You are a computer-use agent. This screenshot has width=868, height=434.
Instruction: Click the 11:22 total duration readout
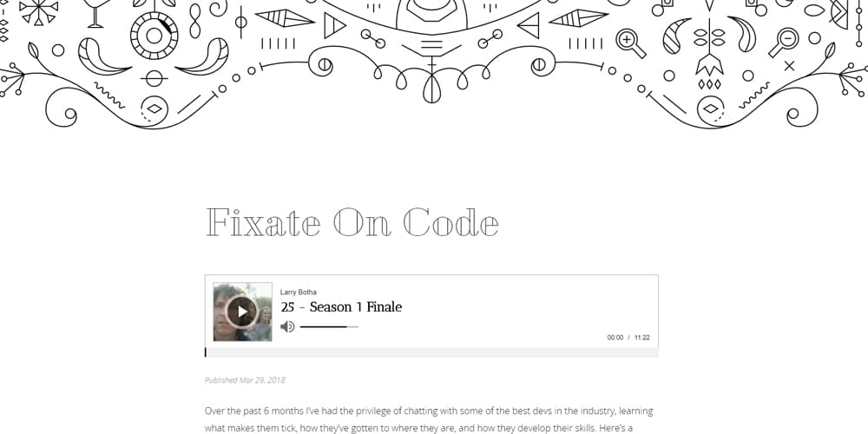pos(642,337)
